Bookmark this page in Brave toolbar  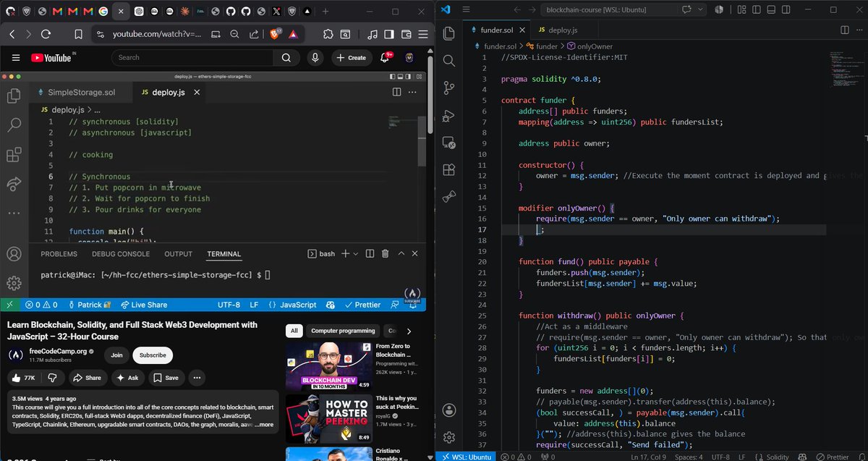[x=78, y=34]
